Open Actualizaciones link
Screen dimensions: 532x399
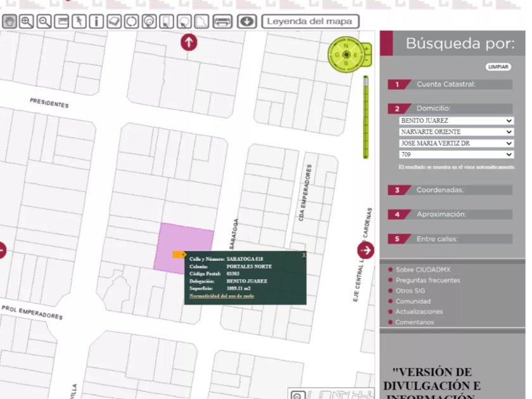coord(419,312)
